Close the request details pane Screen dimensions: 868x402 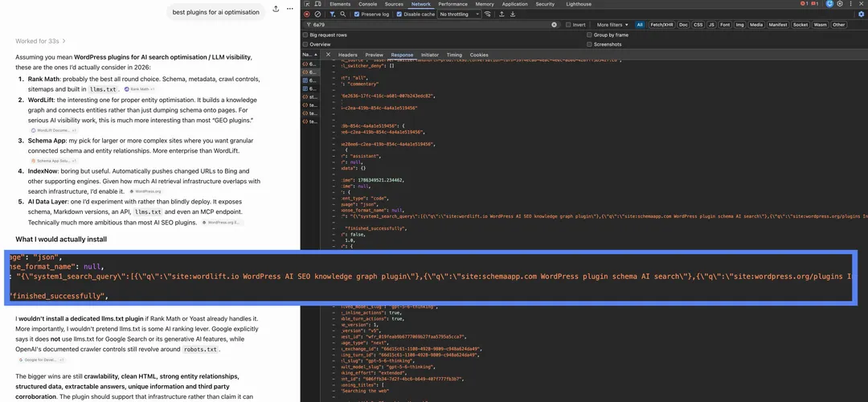[x=328, y=55]
